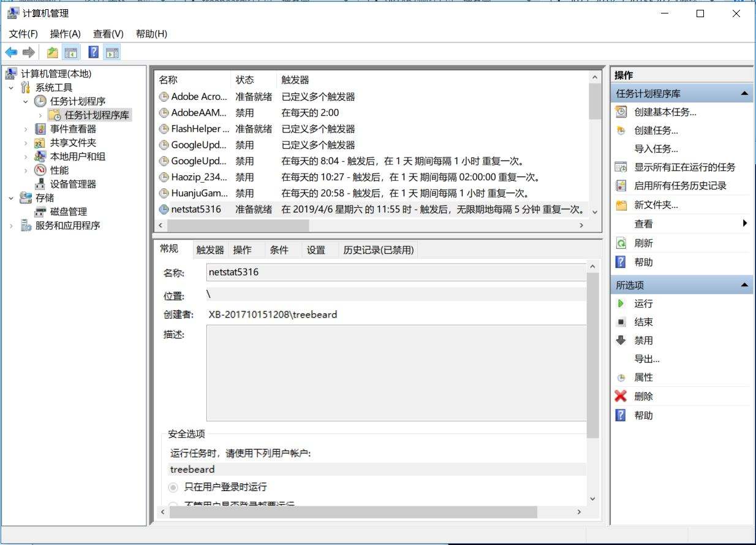Viewport: 756px width, 545px height.
Task: Click the red X 删除 icon
Action: (621, 397)
